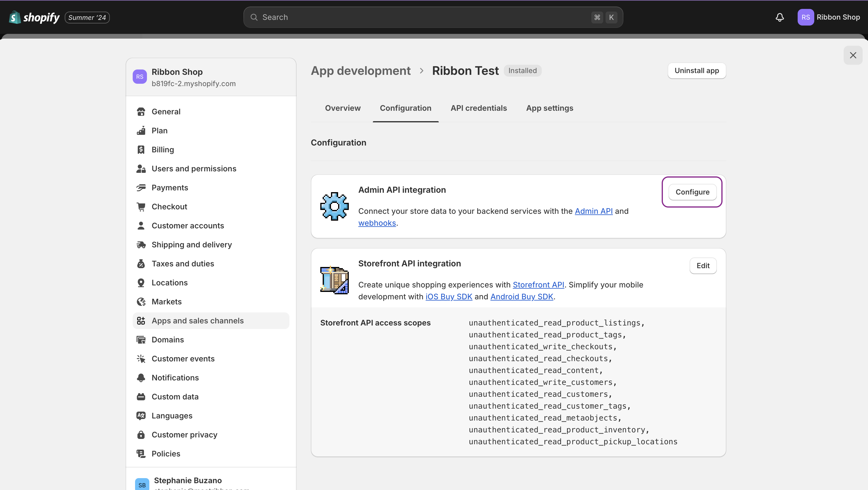Click the Locations pin icon
This screenshot has width=868, height=490.
click(x=141, y=282)
